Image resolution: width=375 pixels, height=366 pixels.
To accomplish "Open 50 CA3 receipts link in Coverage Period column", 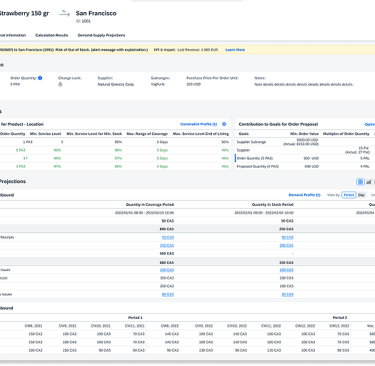I will click(x=168, y=237).
